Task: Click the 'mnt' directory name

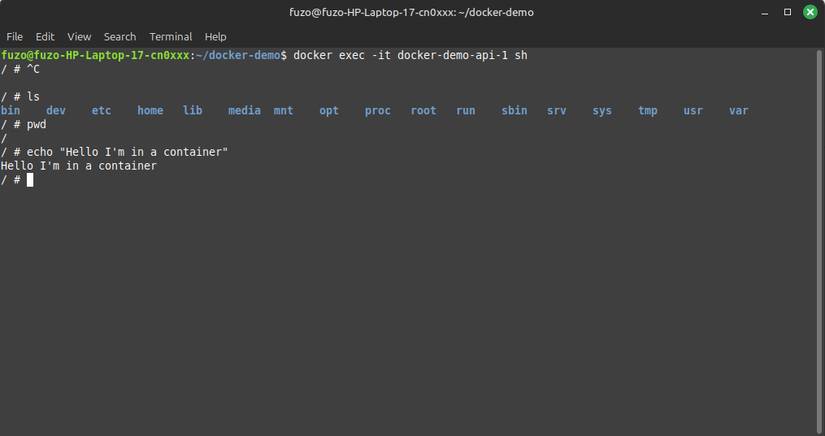Action: (x=284, y=110)
